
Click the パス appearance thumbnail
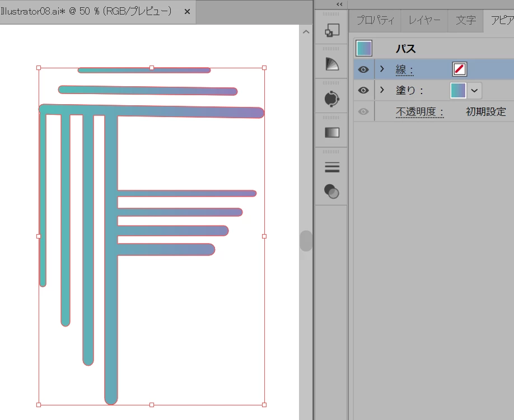(x=364, y=48)
